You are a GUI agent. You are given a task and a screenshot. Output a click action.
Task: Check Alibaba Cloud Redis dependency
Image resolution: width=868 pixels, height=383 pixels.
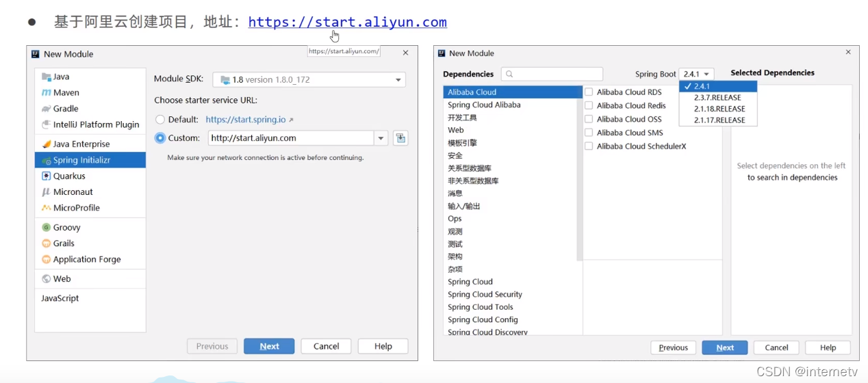tap(589, 105)
